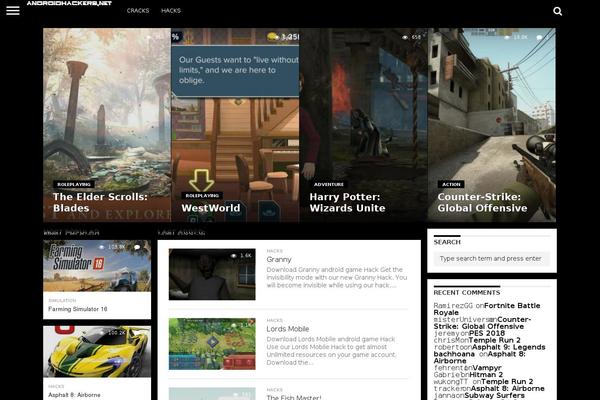Screen dimensions: 600x400
Task: Open Counter-Strike: Global Offensive featured title
Action: click(x=482, y=202)
